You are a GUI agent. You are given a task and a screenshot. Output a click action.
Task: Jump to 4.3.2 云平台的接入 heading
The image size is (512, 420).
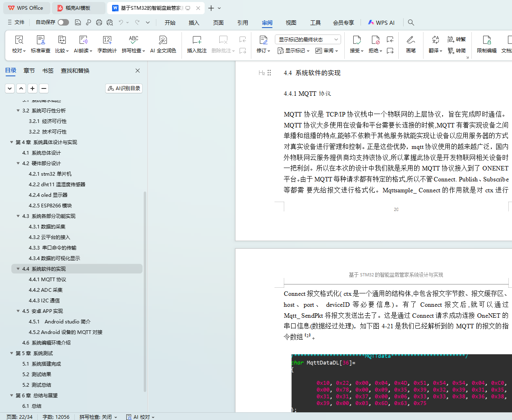pyautogui.click(x=50, y=237)
